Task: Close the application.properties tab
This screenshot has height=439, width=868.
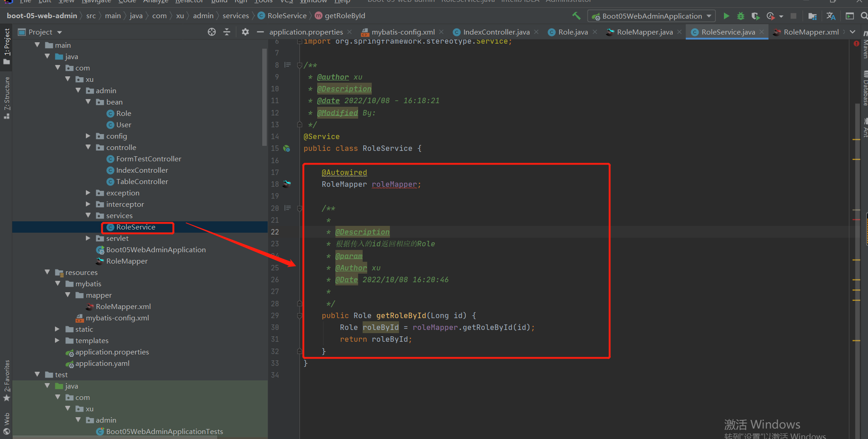Action: point(349,32)
